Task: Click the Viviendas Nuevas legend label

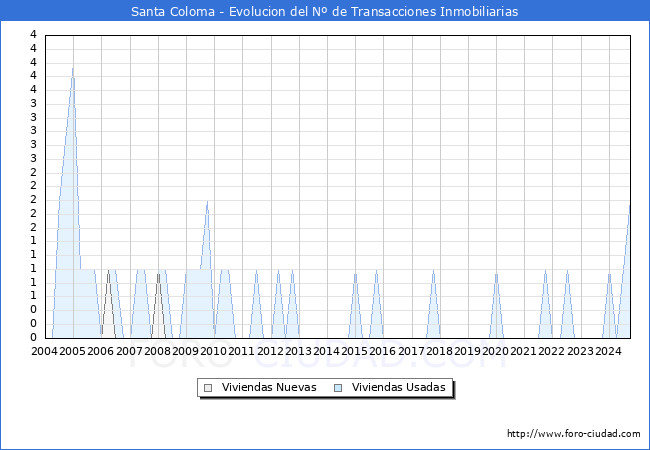Action: [x=269, y=387]
